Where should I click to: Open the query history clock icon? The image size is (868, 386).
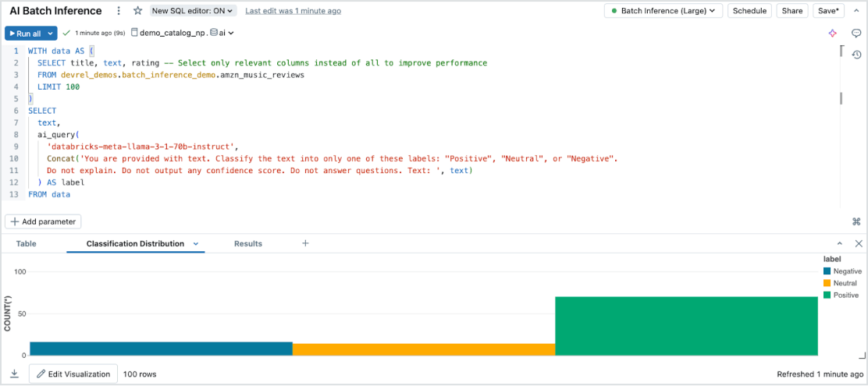856,55
